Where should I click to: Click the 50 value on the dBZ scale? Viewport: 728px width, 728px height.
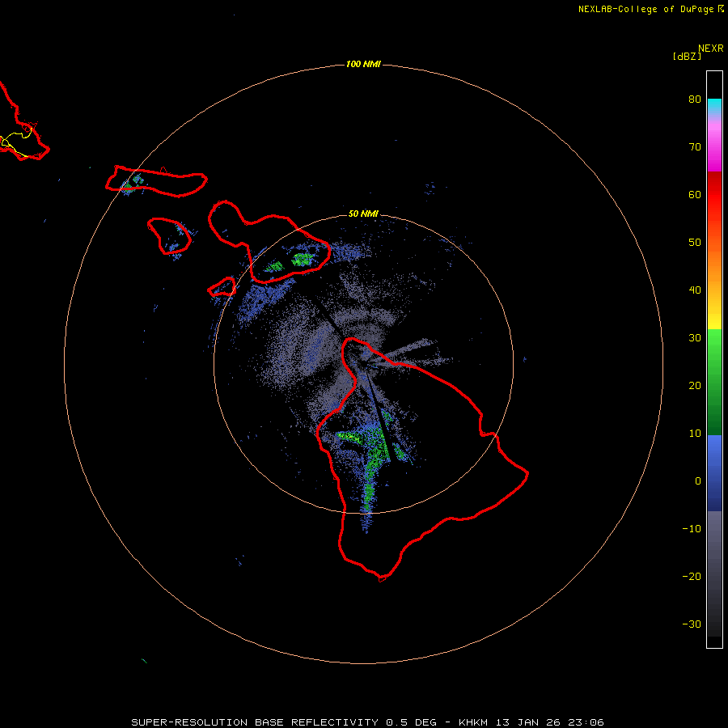click(695, 243)
